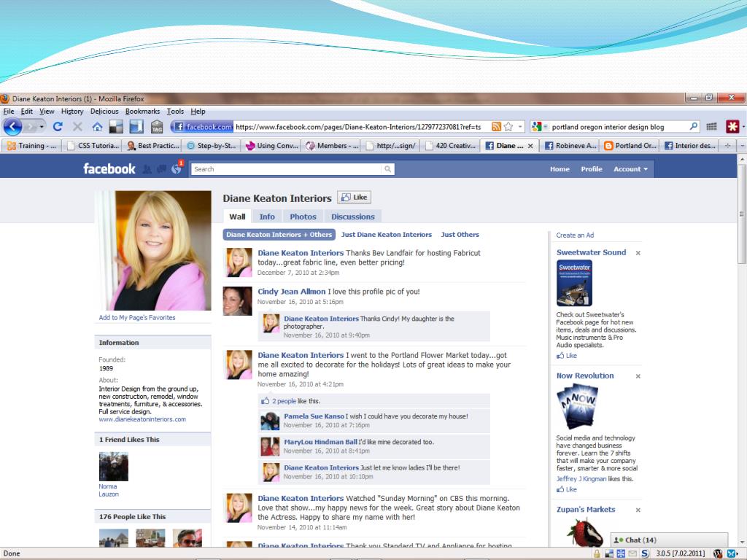Click the Like button beside the page title
The height and width of the screenshot is (560, 747).
coord(354,197)
